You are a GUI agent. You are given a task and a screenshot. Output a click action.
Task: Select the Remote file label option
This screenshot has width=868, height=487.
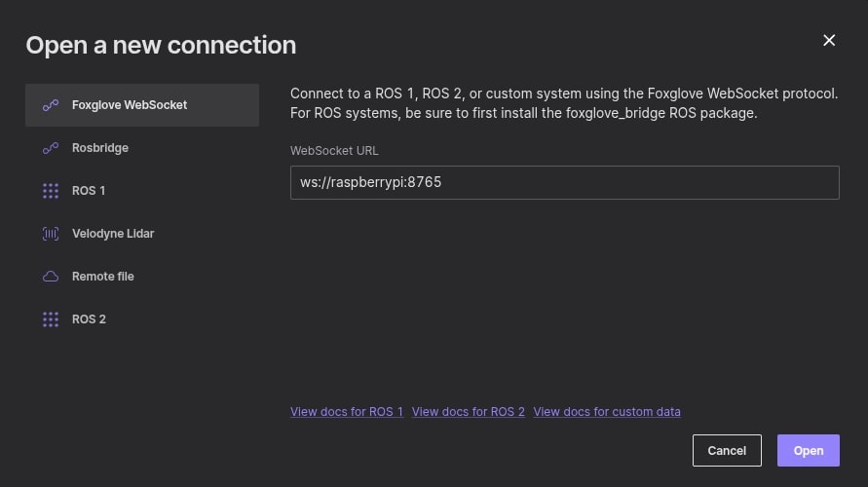103,277
